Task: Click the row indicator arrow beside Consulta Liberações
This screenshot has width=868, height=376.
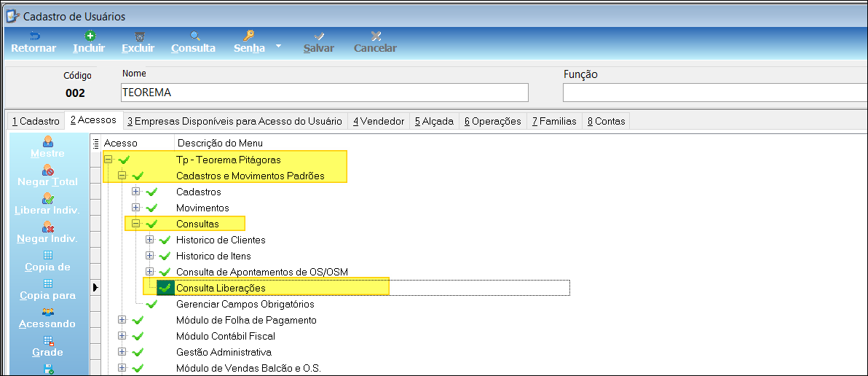Action: tap(95, 287)
